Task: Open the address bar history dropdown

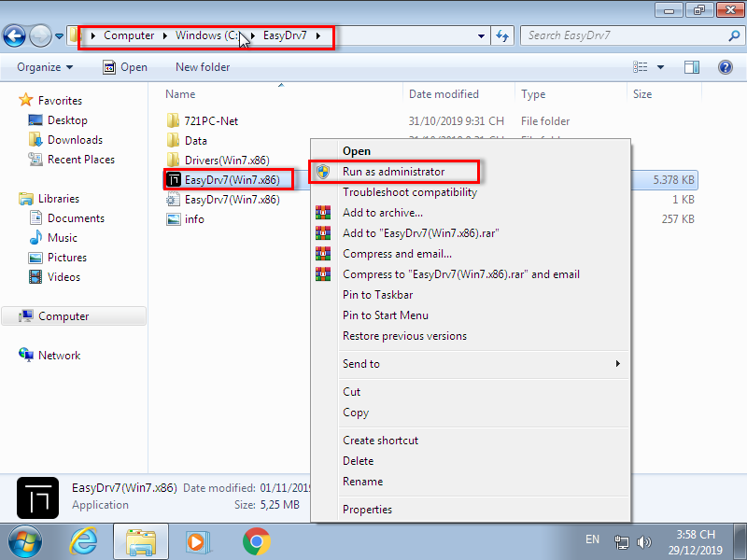Action: 481,35
